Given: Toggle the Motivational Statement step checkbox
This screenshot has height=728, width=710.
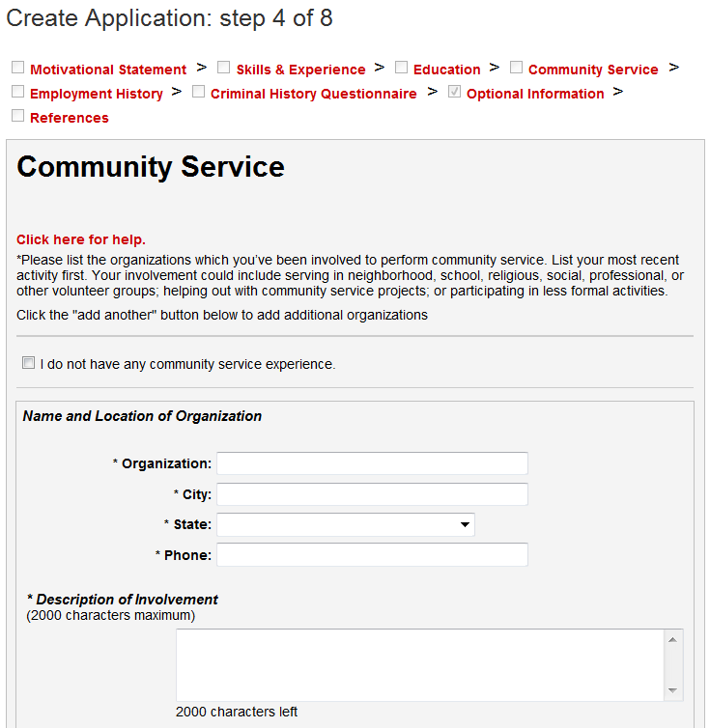Looking at the screenshot, I should point(17,68).
